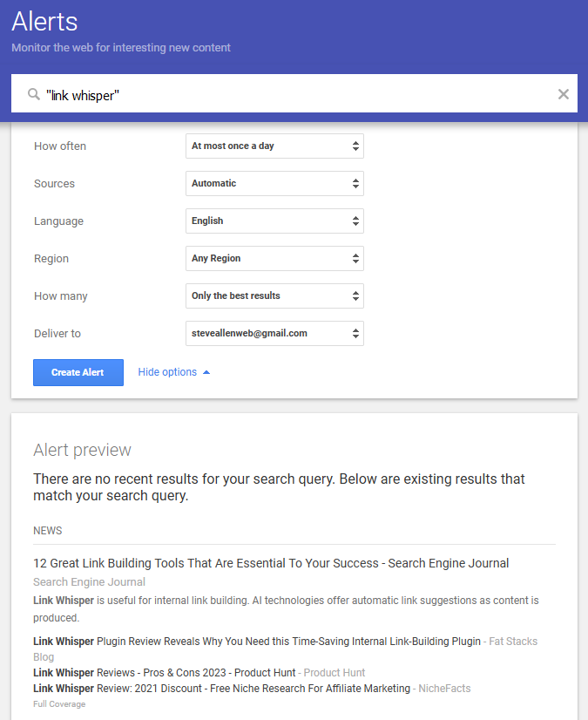This screenshot has width=588, height=720.
Task: Collapse settings via Hide options link
Action: point(167,372)
